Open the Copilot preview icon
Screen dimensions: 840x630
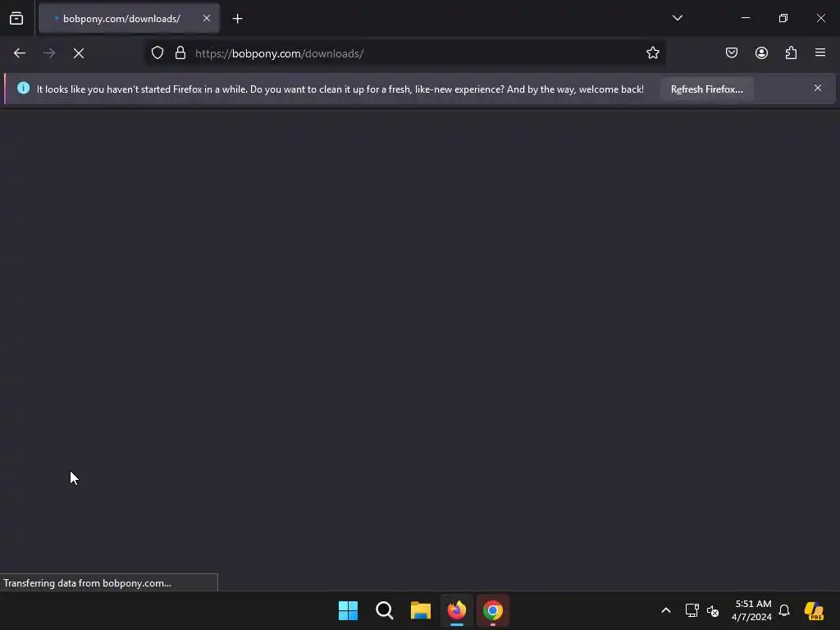tap(814, 610)
